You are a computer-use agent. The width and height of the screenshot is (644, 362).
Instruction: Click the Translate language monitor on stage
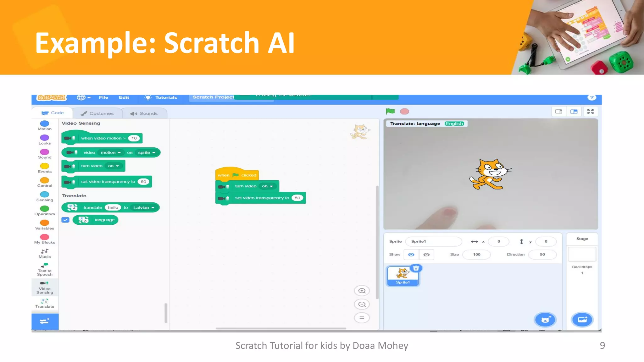[x=427, y=123]
